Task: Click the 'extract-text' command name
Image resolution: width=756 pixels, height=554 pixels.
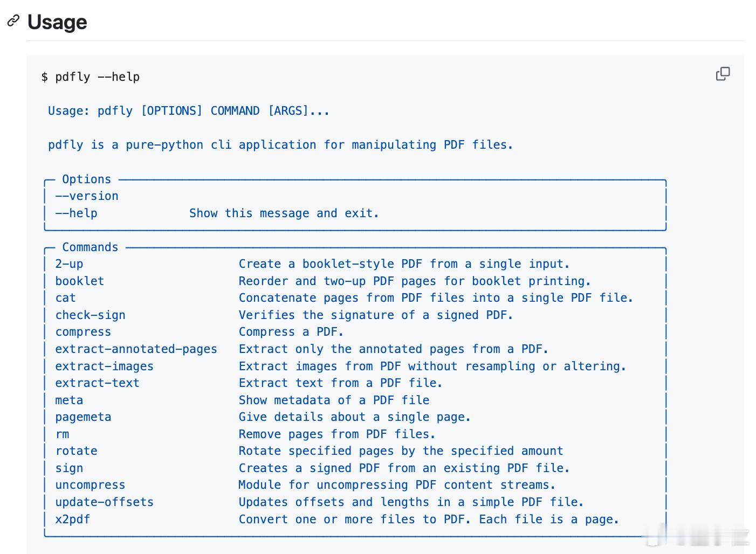Action: [97, 383]
